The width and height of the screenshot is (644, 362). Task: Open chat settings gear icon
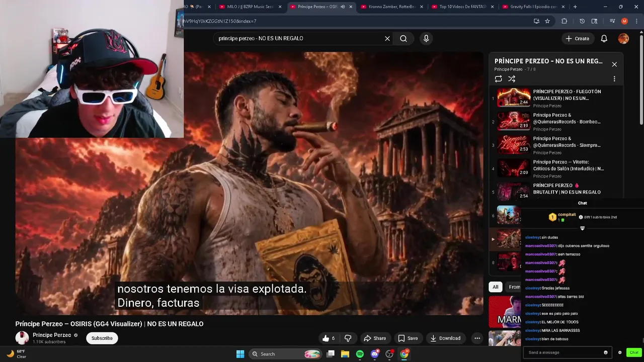(620, 352)
